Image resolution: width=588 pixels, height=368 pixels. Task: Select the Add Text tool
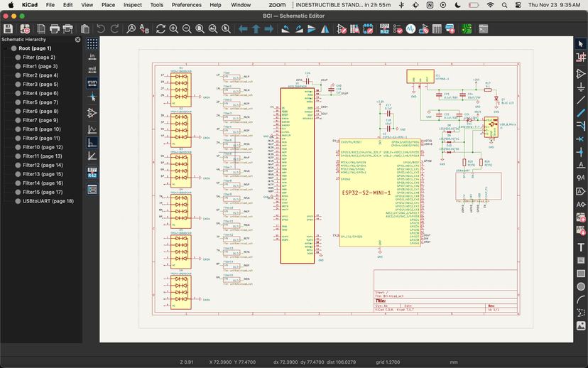pyautogui.click(x=581, y=247)
